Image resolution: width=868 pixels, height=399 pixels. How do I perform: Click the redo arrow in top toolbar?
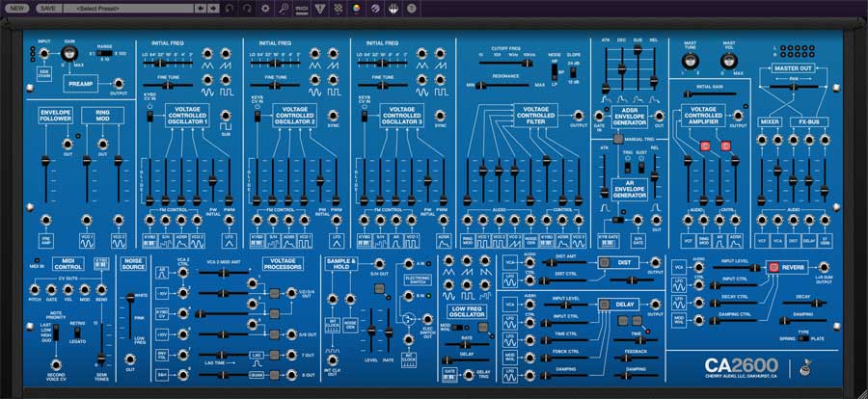[x=248, y=9]
